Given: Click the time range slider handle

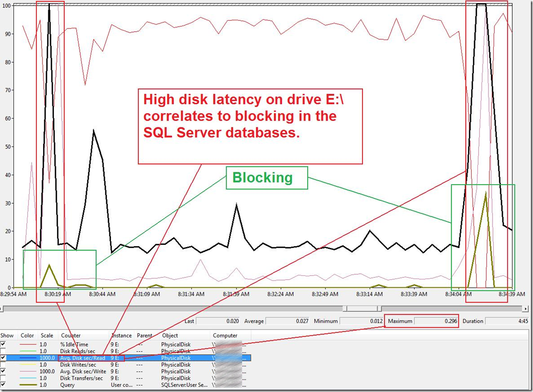Looking at the screenshot, I should [x=362, y=309].
